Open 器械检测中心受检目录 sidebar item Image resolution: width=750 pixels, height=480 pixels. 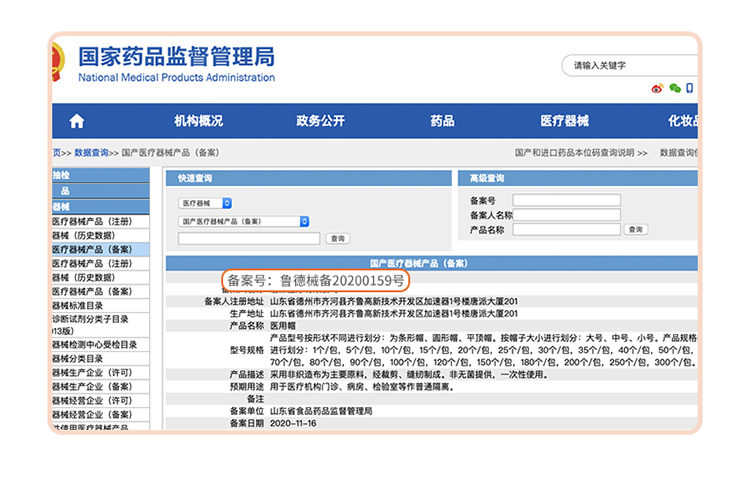click(100, 345)
